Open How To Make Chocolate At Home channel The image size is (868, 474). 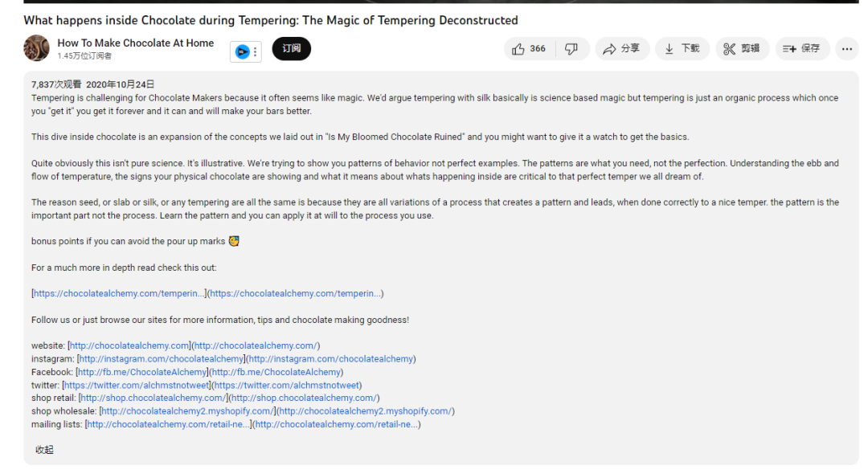136,43
